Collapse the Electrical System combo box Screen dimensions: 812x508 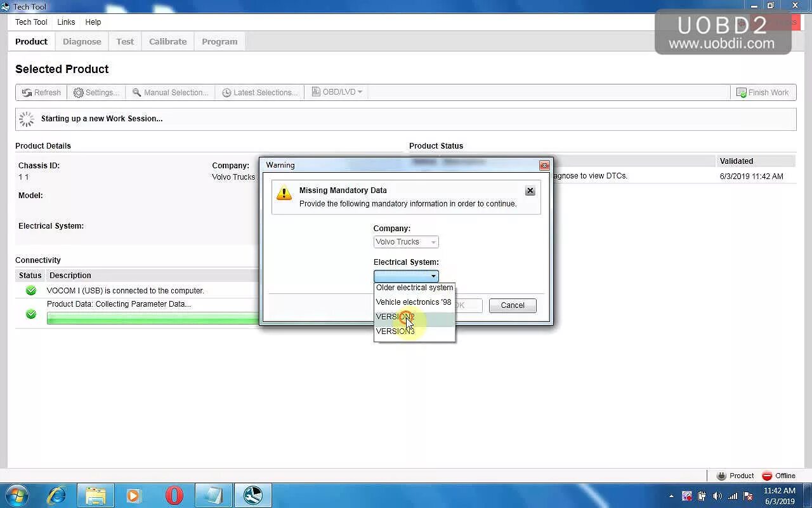[406, 276]
